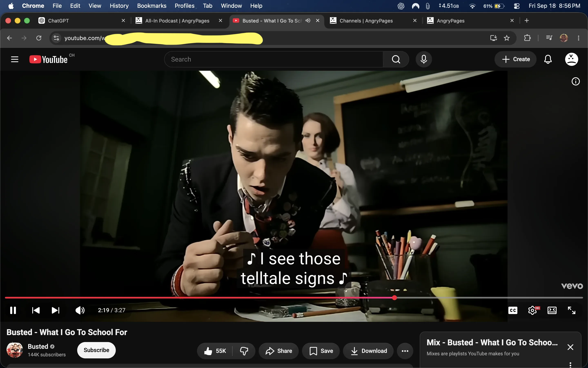Toggle theater mode view
Screen dimensions: 588x368
(x=552, y=310)
